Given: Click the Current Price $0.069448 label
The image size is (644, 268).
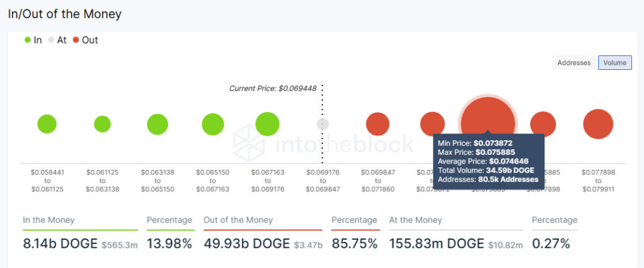Looking at the screenshot, I should click(272, 89).
